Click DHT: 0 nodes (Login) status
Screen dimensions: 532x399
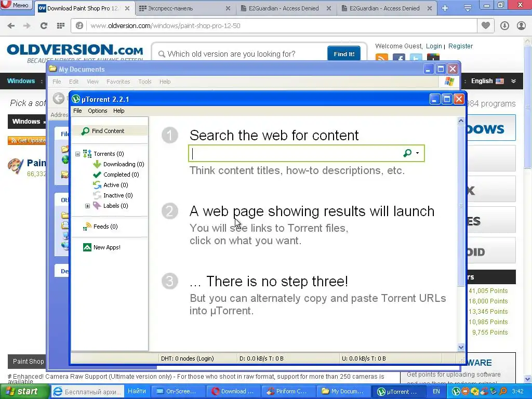point(187,358)
